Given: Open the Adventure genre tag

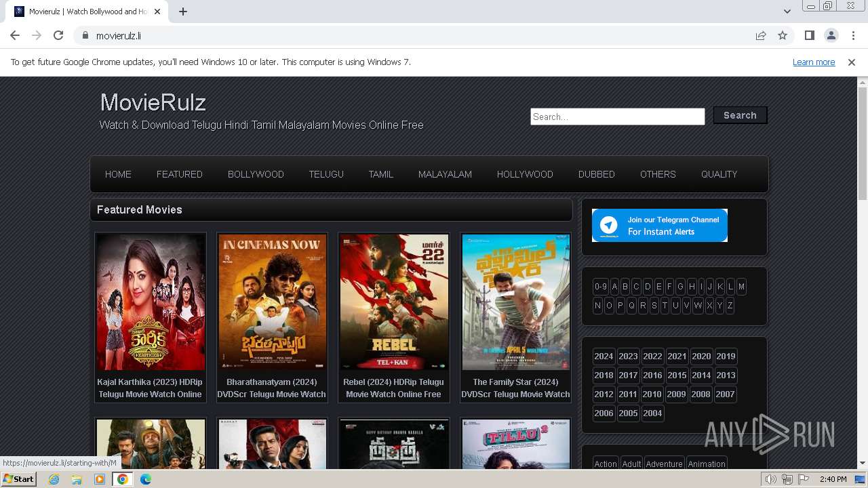Looking at the screenshot, I should 664,464.
